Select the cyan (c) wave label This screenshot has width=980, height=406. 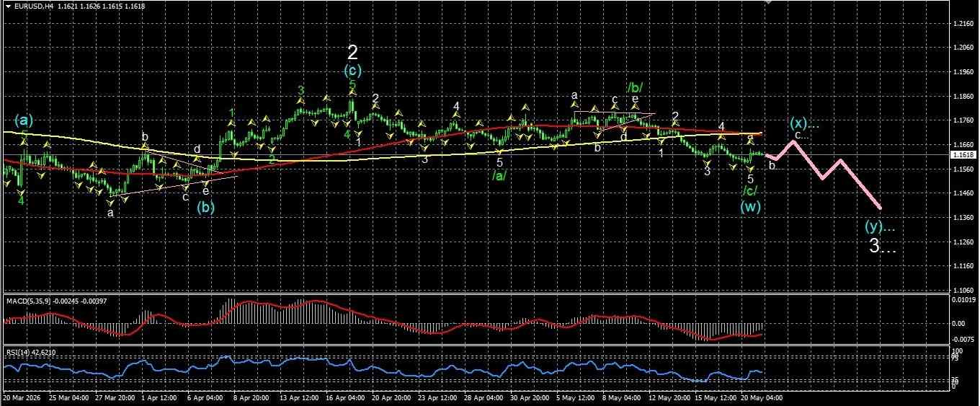[352, 71]
